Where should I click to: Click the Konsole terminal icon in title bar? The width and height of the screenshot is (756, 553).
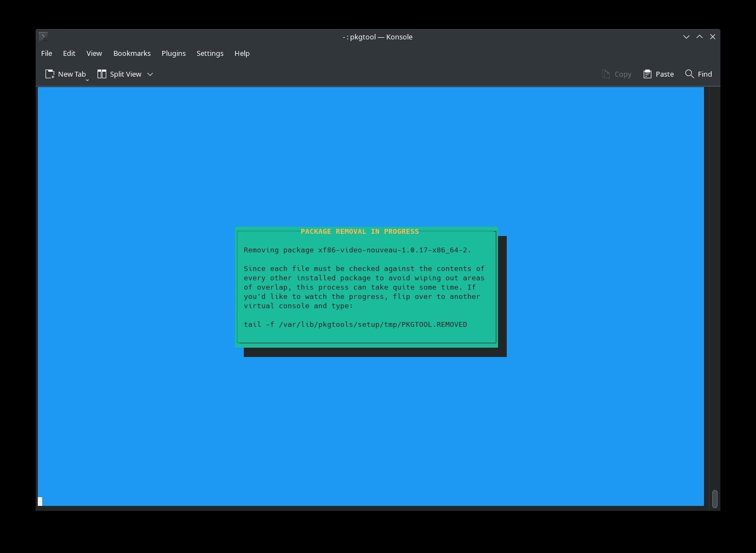click(x=43, y=37)
